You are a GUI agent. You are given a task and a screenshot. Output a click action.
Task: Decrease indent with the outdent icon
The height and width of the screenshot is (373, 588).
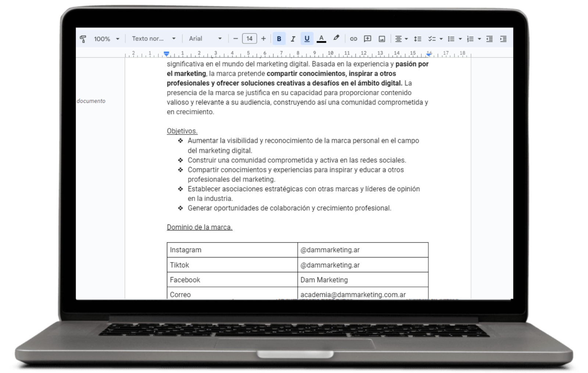(x=490, y=39)
